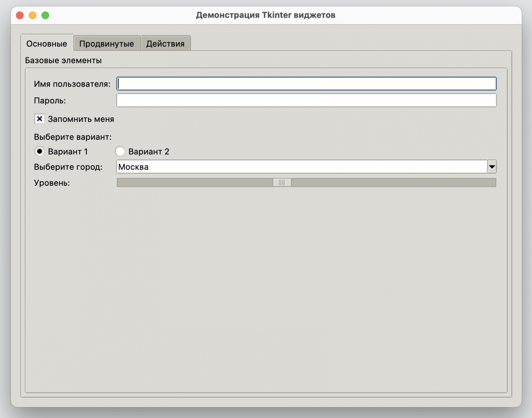This screenshot has height=418, width=532.
Task: Switch to the Действия tab
Action: (166, 43)
